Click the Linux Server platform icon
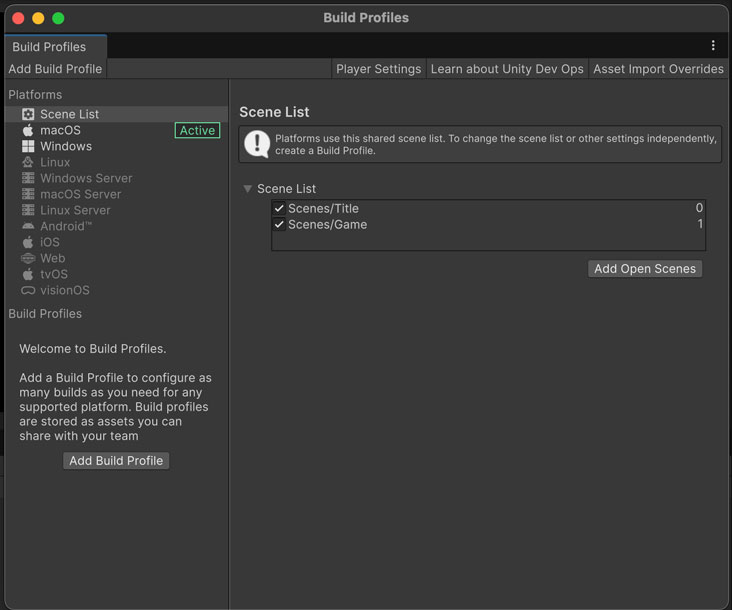 coord(28,210)
